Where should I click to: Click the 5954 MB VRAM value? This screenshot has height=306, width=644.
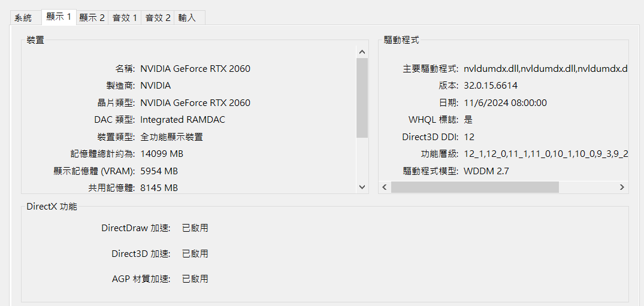pyautogui.click(x=159, y=171)
